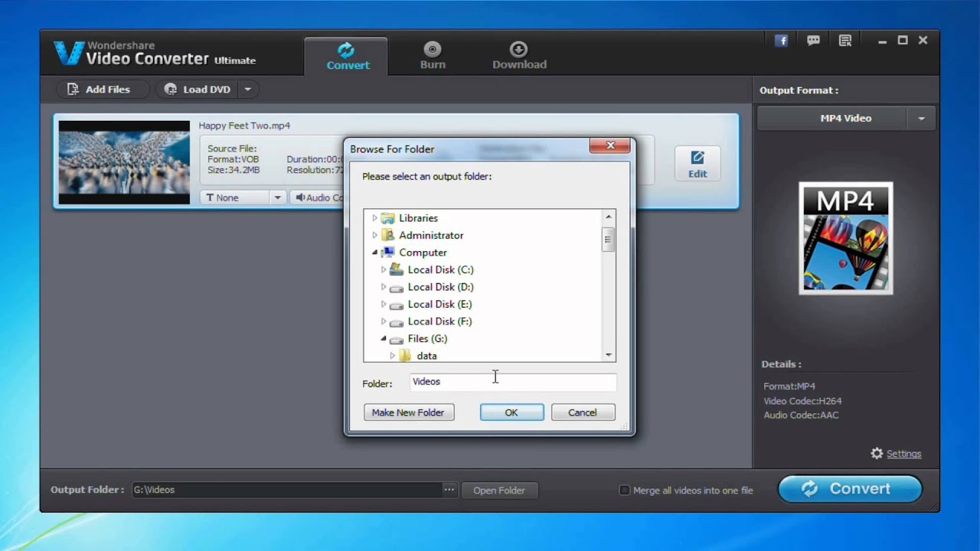
Task: Open the MP4 Video output format dropdown
Action: pos(846,119)
